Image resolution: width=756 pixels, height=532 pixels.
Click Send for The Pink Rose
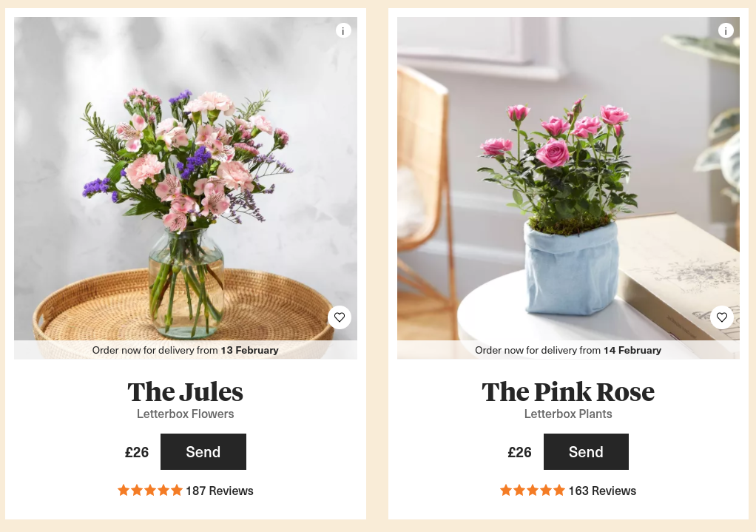(x=586, y=451)
